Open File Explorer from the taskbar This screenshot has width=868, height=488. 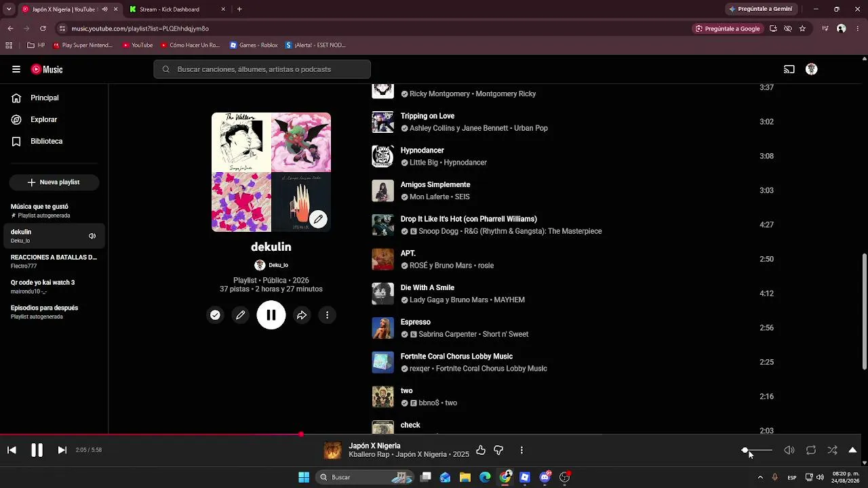coord(465,477)
